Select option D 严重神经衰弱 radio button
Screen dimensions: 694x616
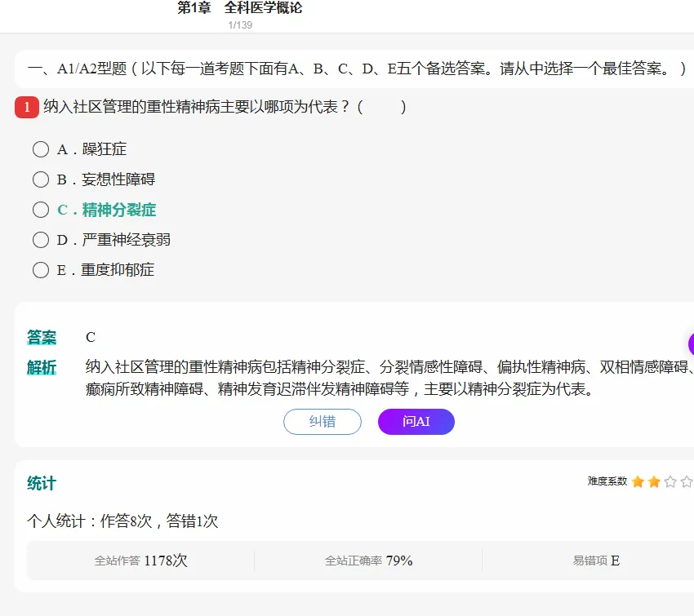[x=41, y=240]
